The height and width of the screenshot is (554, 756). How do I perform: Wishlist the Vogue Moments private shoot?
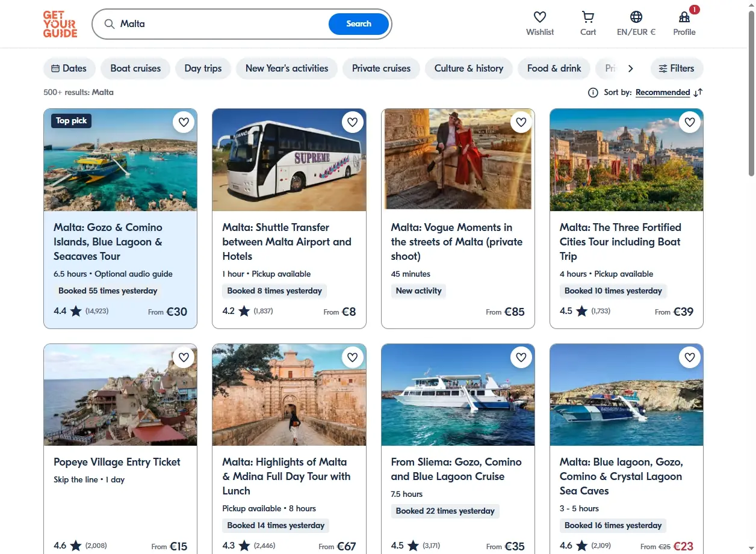[x=521, y=123]
